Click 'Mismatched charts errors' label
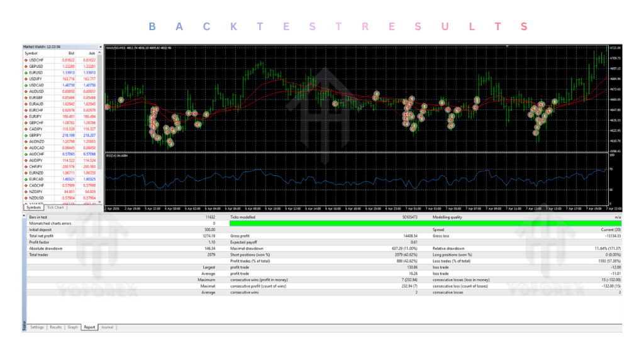 point(50,223)
